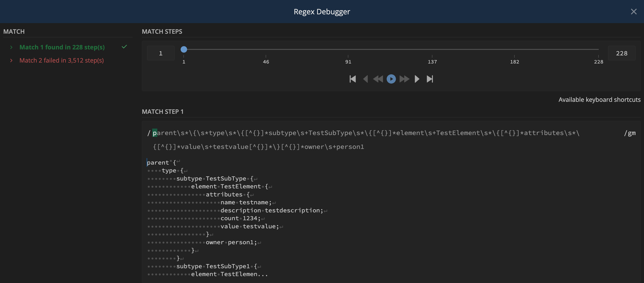Click the MATCH STEP 1 heading
644x283 pixels.
click(x=162, y=112)
